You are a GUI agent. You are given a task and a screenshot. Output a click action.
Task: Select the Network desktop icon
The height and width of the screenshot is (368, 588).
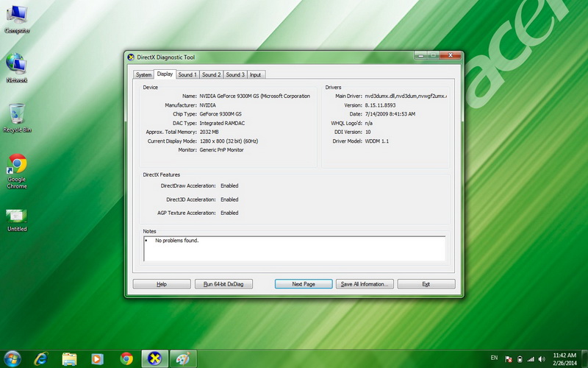[16, 68]
